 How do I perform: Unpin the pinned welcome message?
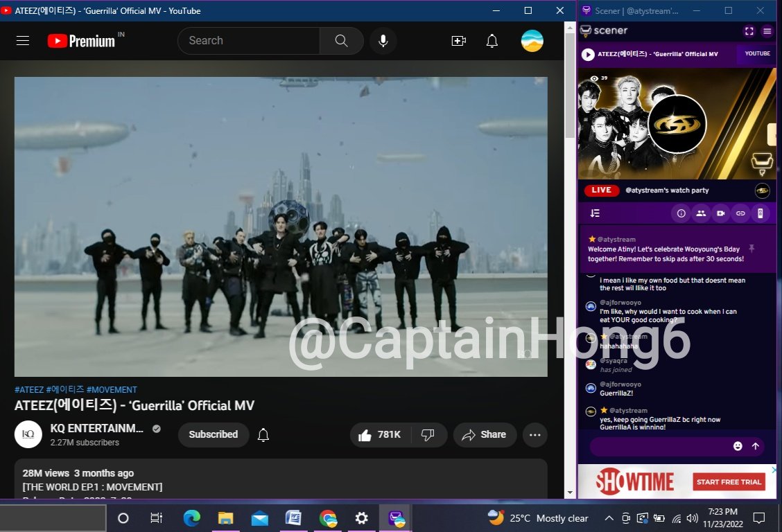(751, 248)
